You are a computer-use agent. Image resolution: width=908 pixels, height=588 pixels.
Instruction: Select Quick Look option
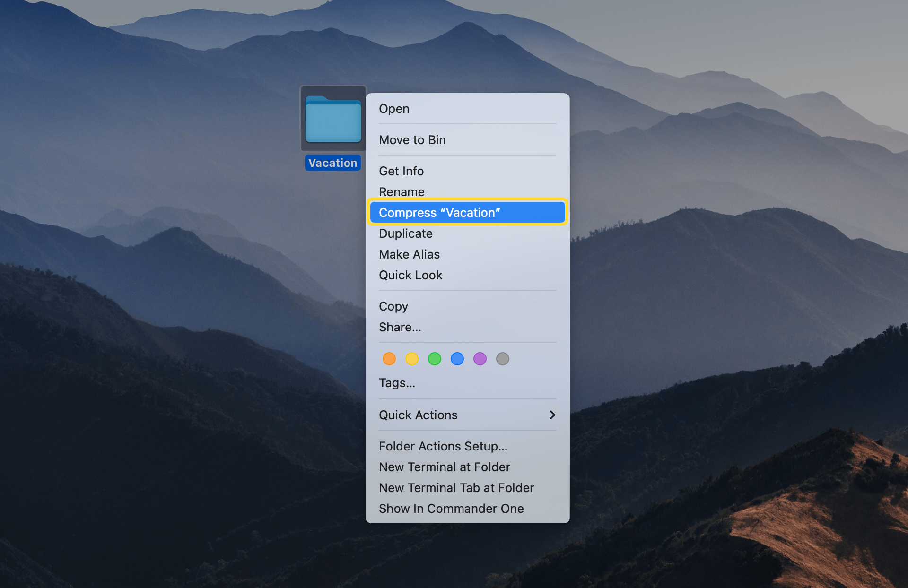410,275
